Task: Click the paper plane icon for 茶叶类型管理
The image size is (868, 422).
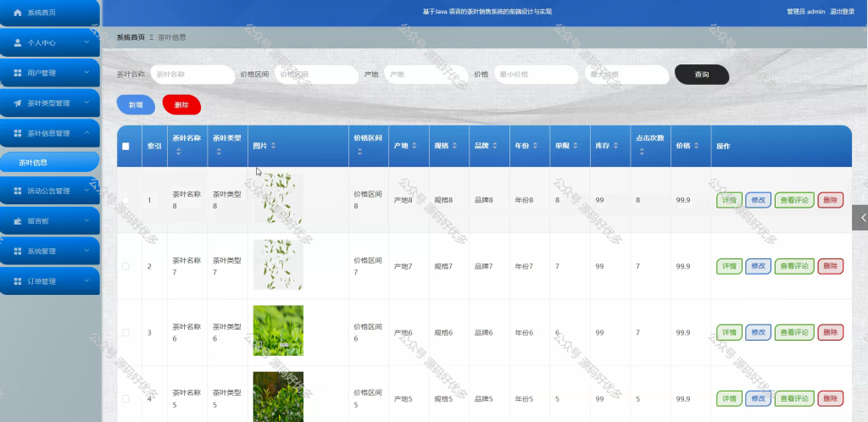Action: pyautogui.click(x=18, y=103)
